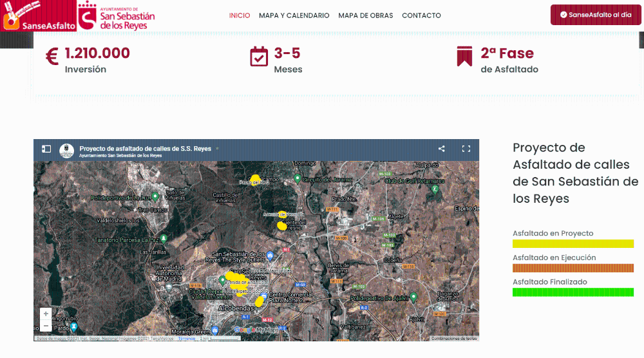
Task: Click The Style Outlets shopping marker
Action: [x=271, y=256]
